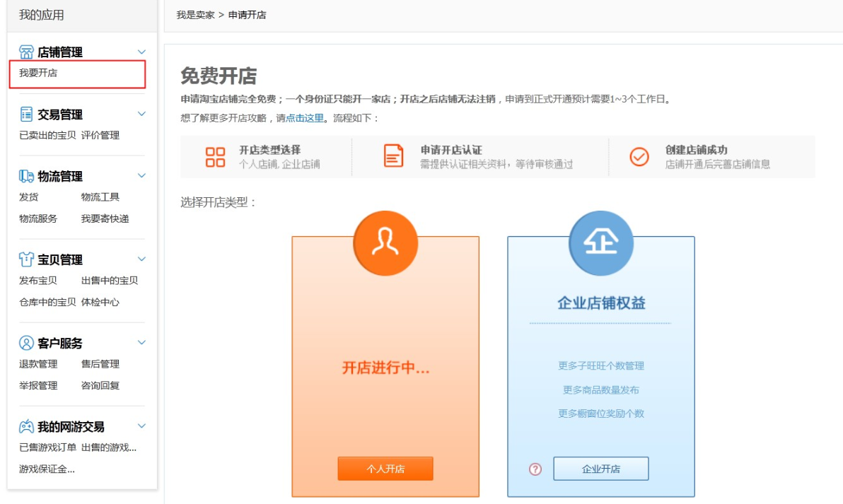Click 更多橱窗位奖励个数 text
The height and width of the screenshot is (504, 843).
pyautogui.click(x=601, y=414)
